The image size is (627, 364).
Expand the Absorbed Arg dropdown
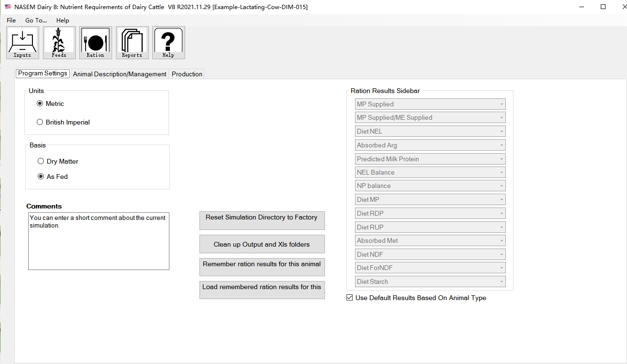430,145
